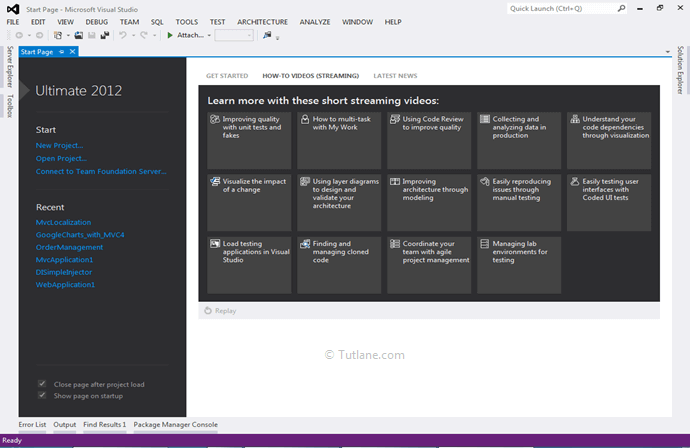Click the Undo toolbar icon

click(123, 35)
